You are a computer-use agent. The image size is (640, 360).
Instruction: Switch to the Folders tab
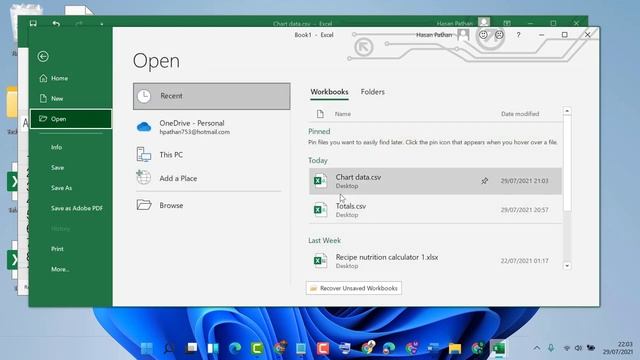pyautogui.click(x=373, y=92)
